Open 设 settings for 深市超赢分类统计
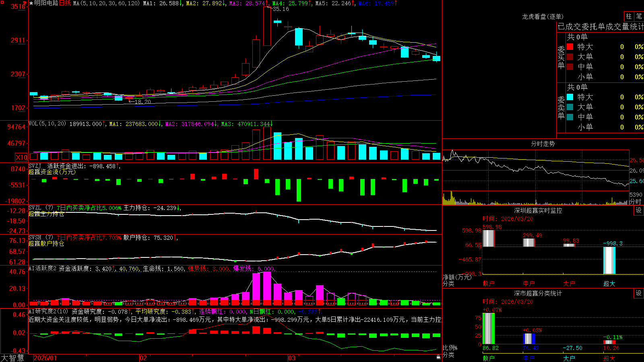This screenshot has height=362, width=644. tap(638, 293)
